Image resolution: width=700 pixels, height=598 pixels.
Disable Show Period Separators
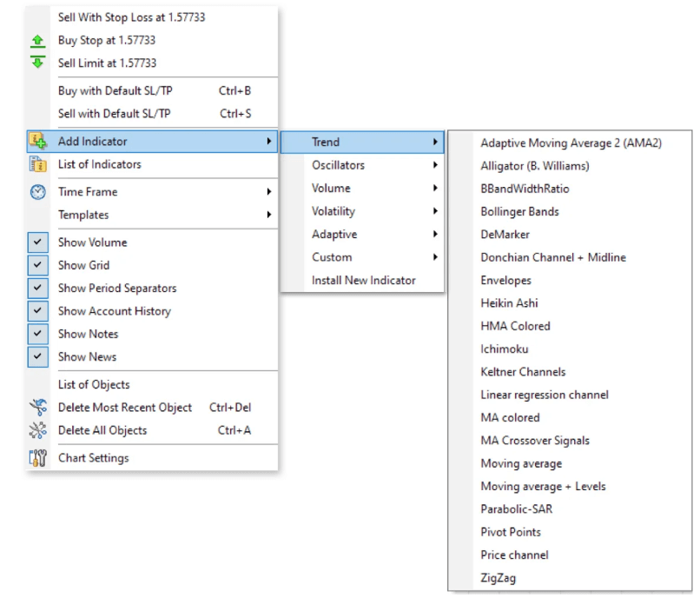[37, 288]
